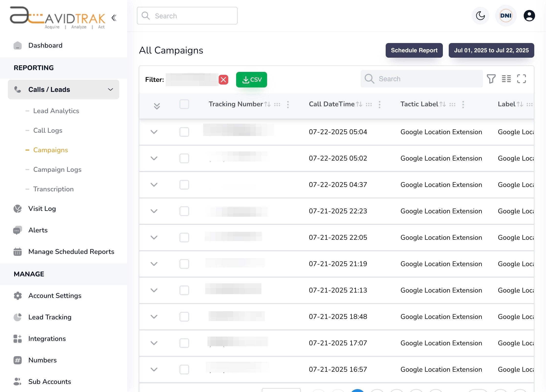Click the DNI badge in the header

coord(506,16)
